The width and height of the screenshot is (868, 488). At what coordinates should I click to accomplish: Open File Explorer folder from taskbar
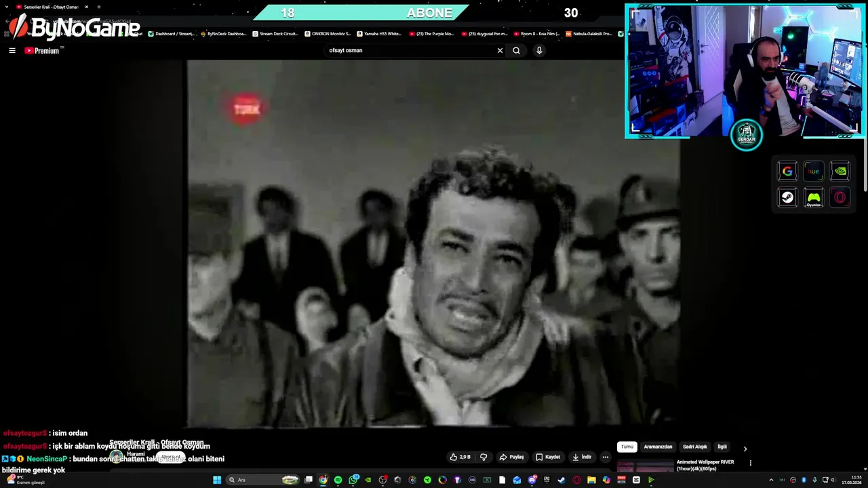tap(591, 480)
